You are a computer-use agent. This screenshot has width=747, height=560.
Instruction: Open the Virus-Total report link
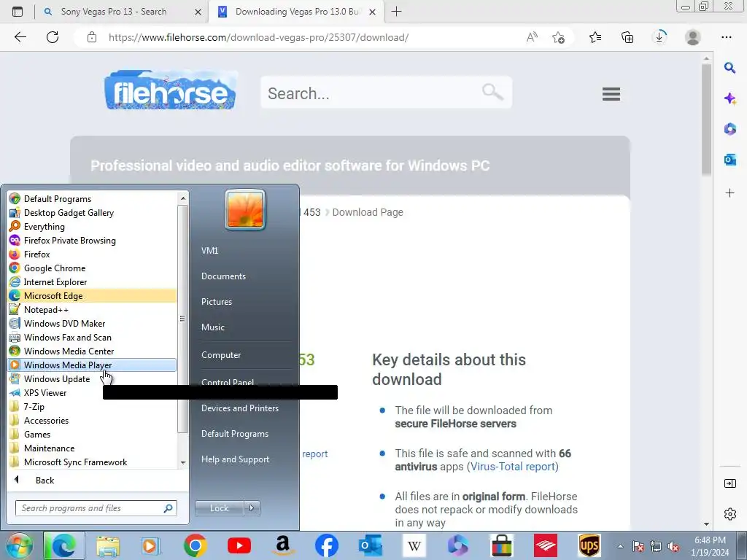(513, 467)
